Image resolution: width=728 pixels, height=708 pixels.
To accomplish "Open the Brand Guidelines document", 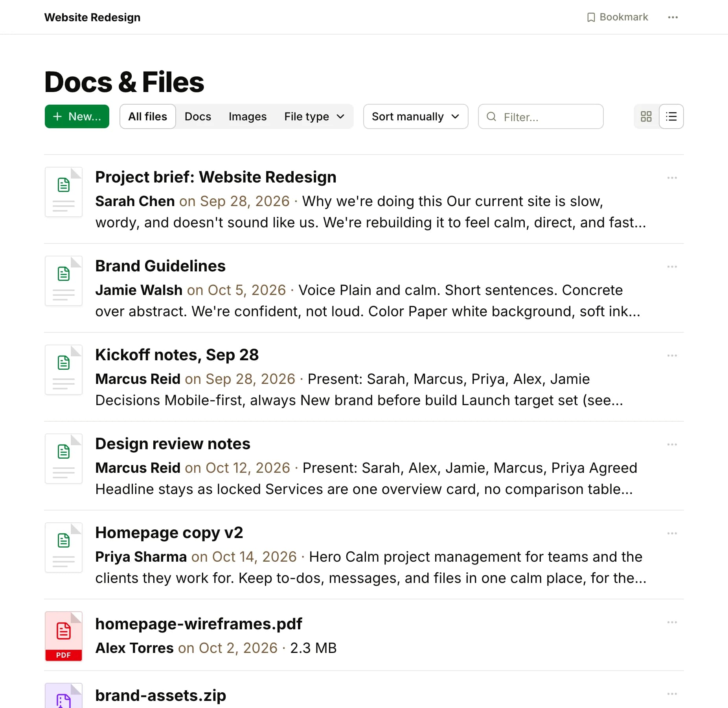I will (x=160, y=266).
